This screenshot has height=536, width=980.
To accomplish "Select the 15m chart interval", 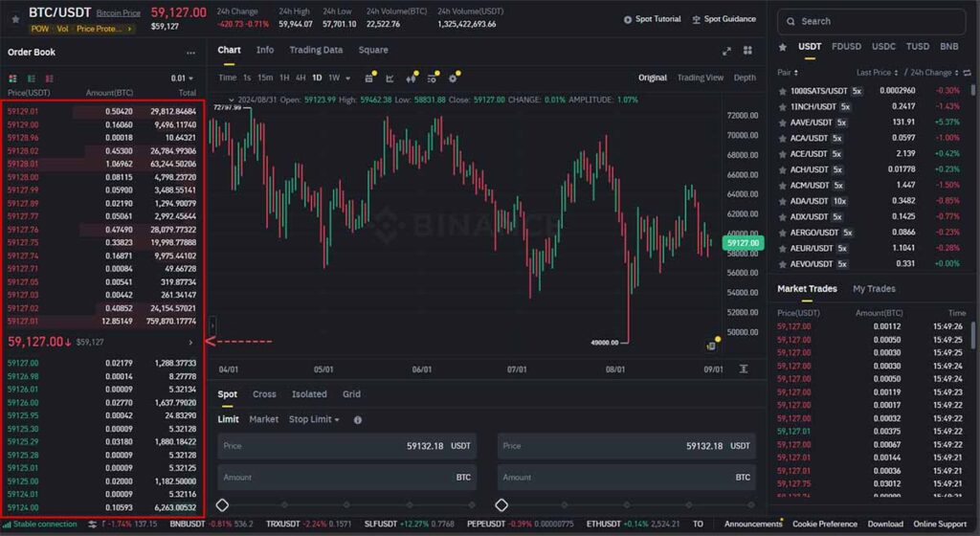I will point(265,78).
